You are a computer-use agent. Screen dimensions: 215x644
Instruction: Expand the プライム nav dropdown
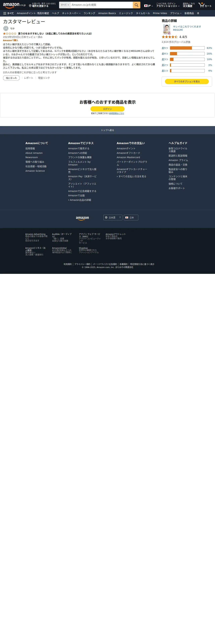176,13
